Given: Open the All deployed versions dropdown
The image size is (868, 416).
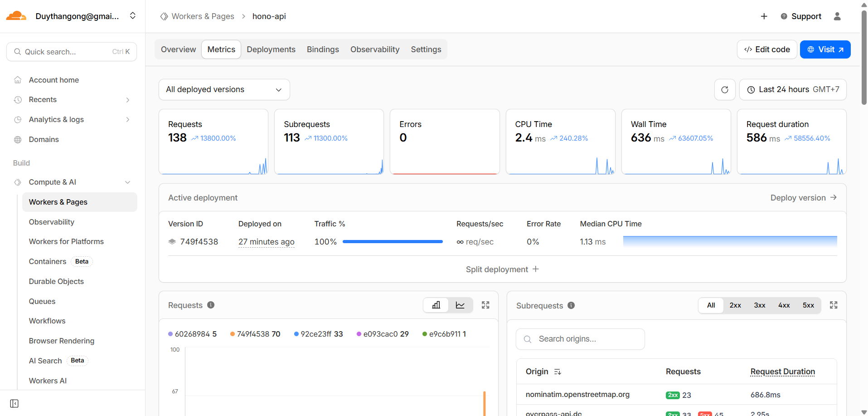Looking at the screenshot, I should click(x=224, y=89).
